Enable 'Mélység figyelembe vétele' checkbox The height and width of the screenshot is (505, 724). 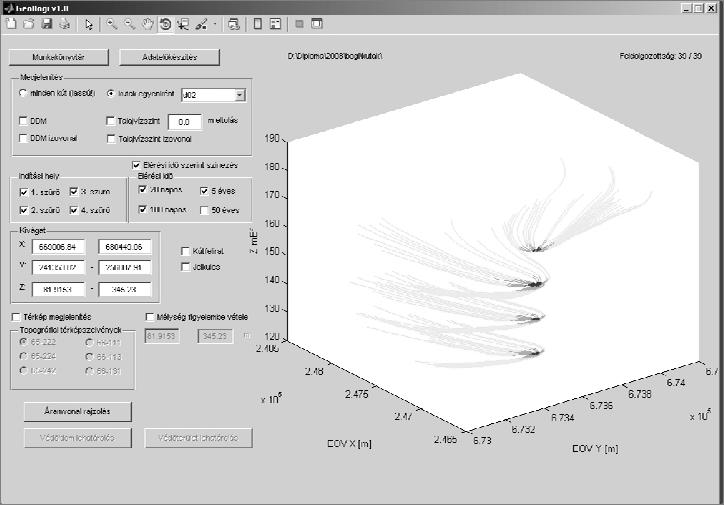150,317
